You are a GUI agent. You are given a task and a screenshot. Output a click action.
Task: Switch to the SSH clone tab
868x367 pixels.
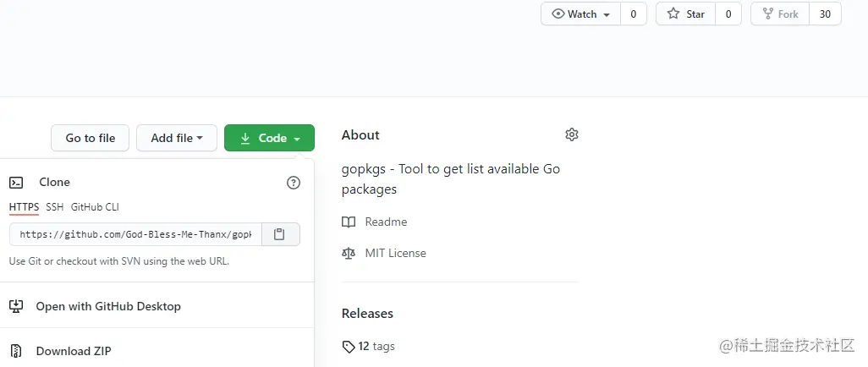tap(54, 206)
